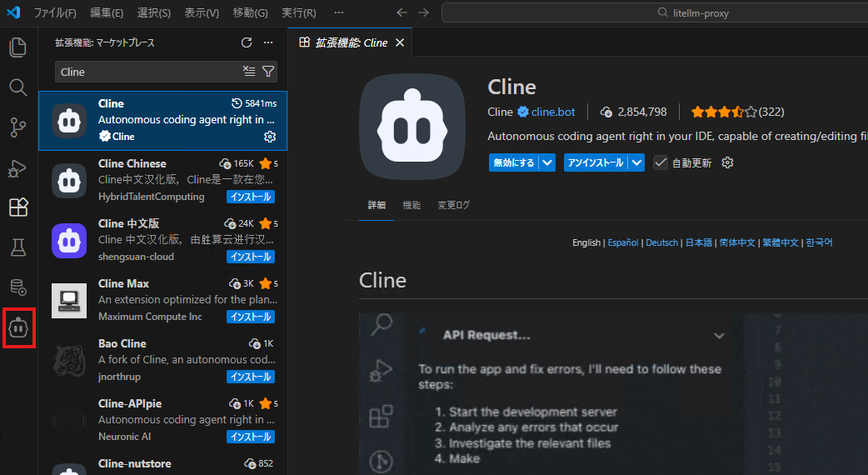
Task: Click the large Cline extension logo
Action: (x=412, y=127)
